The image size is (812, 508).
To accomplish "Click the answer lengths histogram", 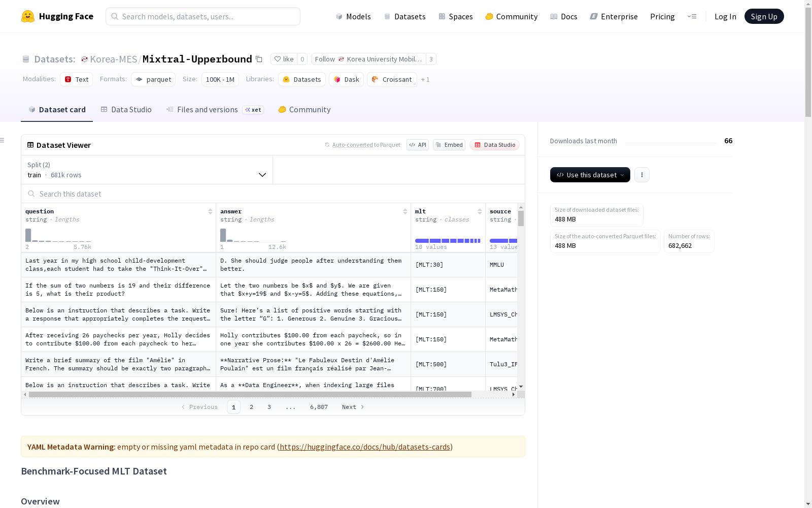I will click(x=253, y=235).
